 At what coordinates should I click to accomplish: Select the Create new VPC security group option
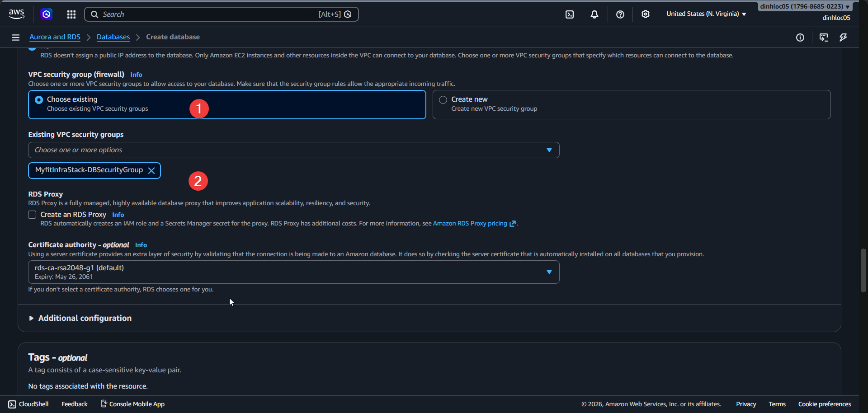point(443,99)
